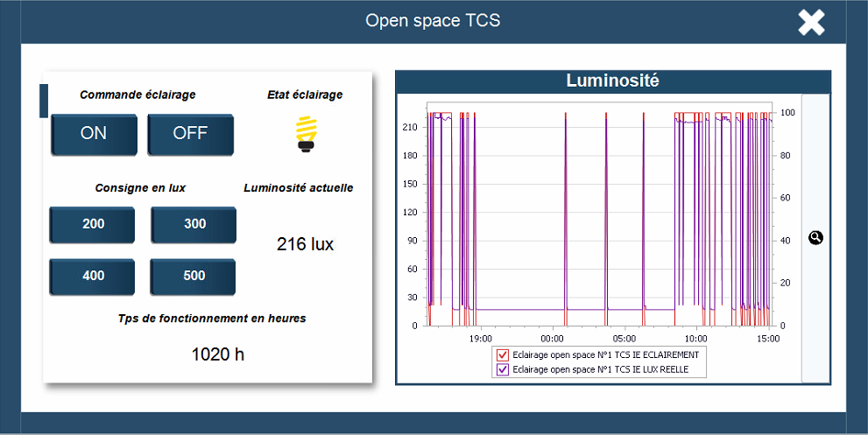868x435 pixels.
Task: Click the Consigne en lux label
Action: [140, 188]
